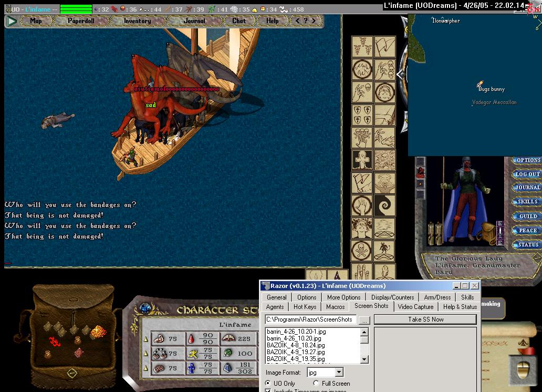542x392 pixels.
Task: Click the left arrow in the top menu bar
Action: tap(298, 21)
